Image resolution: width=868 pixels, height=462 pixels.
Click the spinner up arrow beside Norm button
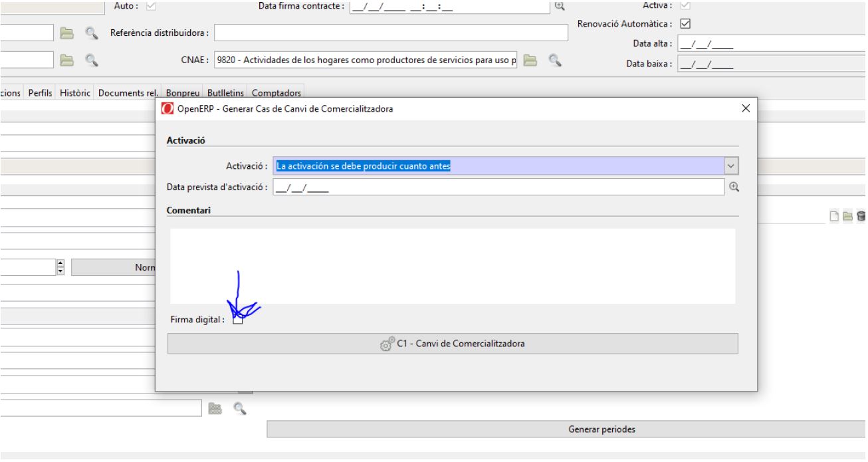pos(61,264)
